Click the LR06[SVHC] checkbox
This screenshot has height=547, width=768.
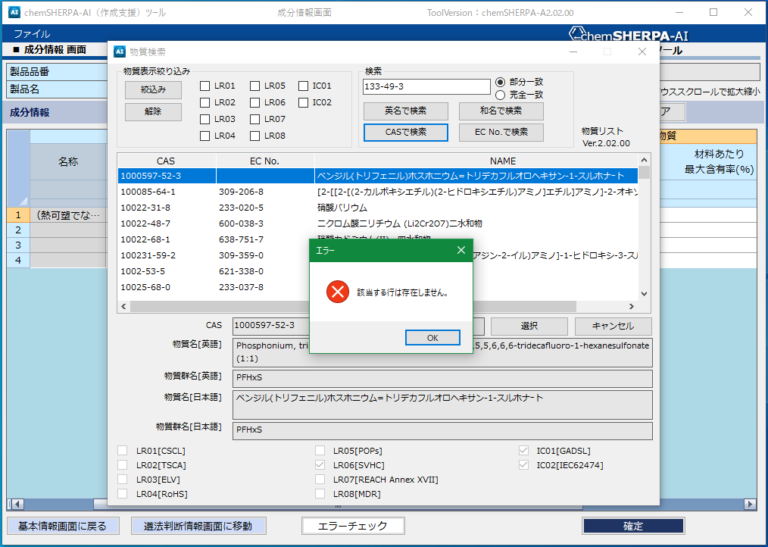point(320,465)
